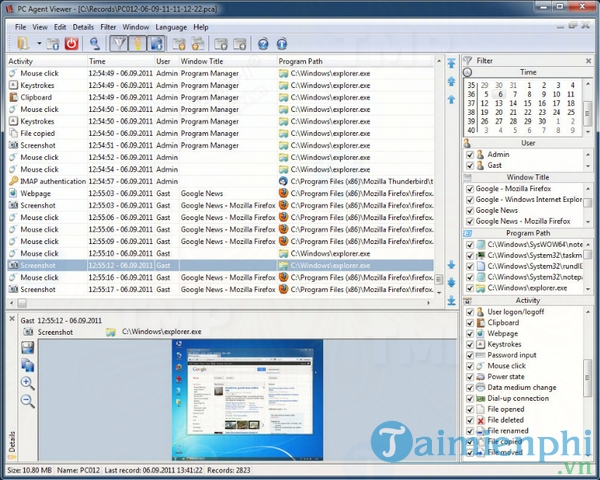Toggle the yellow highlighter toolbar button
Screen dimensions: 600x480
137,44
